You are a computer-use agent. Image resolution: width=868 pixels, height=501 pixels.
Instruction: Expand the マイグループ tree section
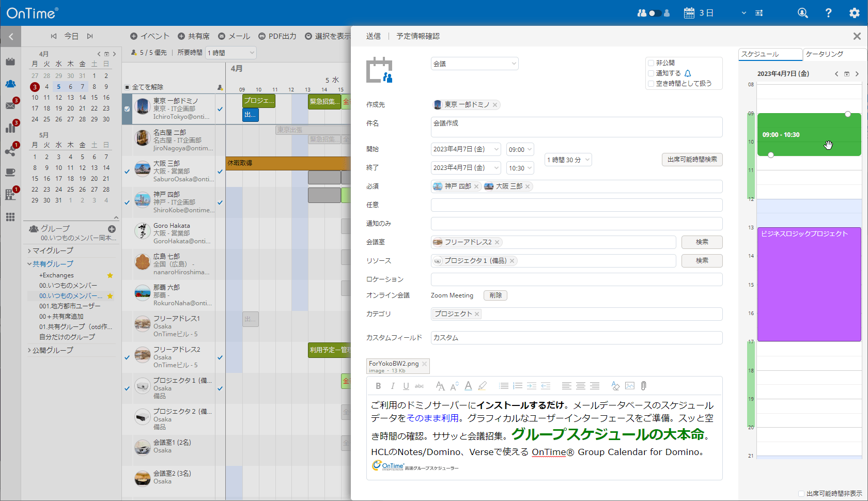[x=29, y=251]
